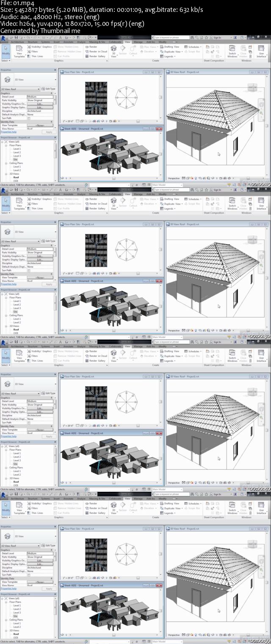
Task: Switch to the Architecture tab in the 00:00:15 frame
Action: click(17, 42)
